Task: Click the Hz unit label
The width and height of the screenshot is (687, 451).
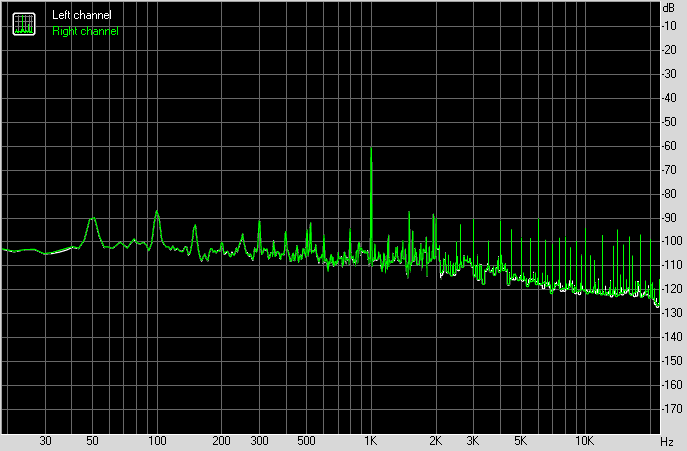Action: tap(667, 441)
